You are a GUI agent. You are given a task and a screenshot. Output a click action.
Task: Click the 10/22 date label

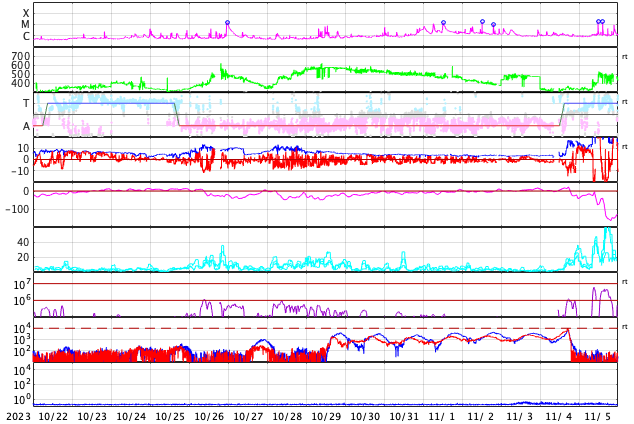[x=53, y=417]
